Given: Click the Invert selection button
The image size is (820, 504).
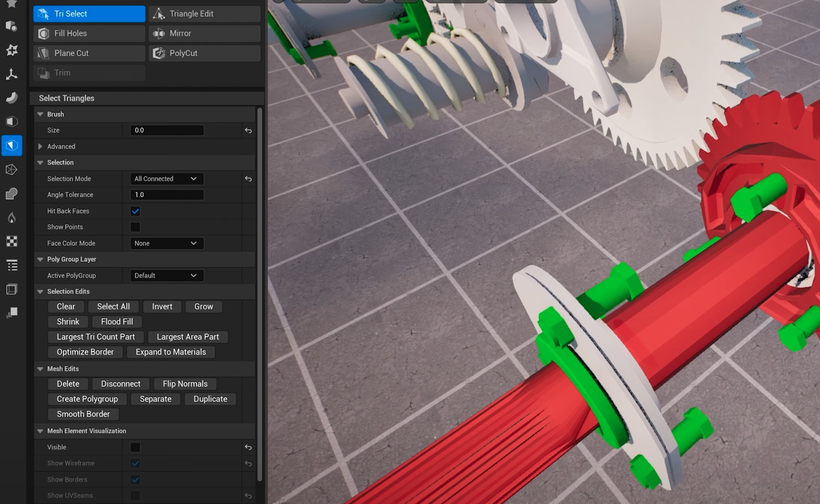Looking at the screenshot, I should coord(162,307).
